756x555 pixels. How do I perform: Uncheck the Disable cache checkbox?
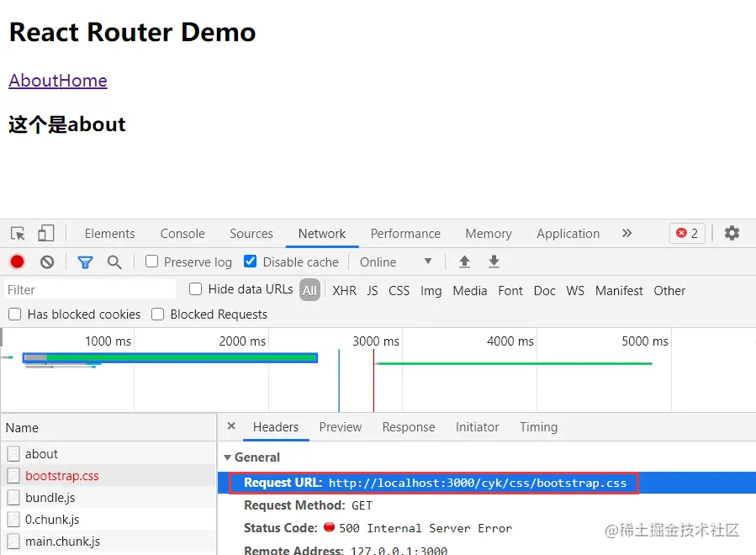251,262
